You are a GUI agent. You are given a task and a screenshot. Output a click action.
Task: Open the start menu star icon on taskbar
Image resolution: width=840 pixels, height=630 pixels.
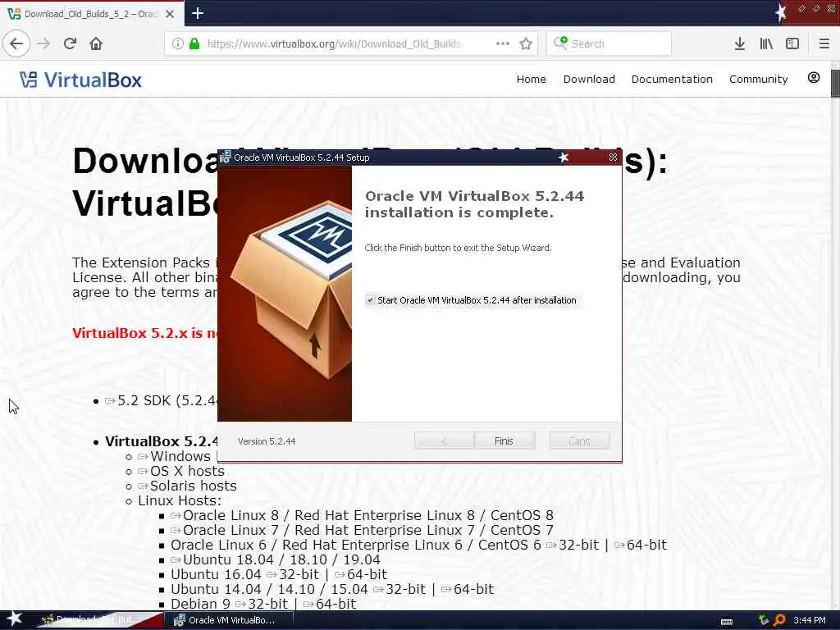14,619
